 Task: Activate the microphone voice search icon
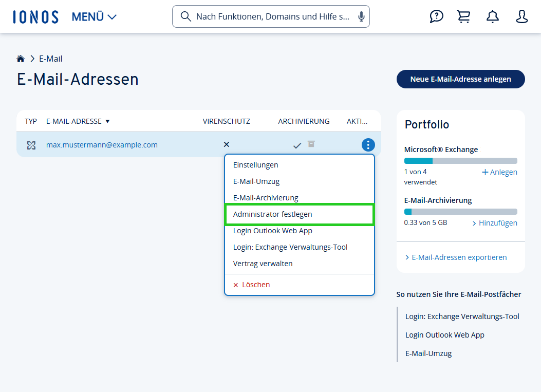[361, 16]
